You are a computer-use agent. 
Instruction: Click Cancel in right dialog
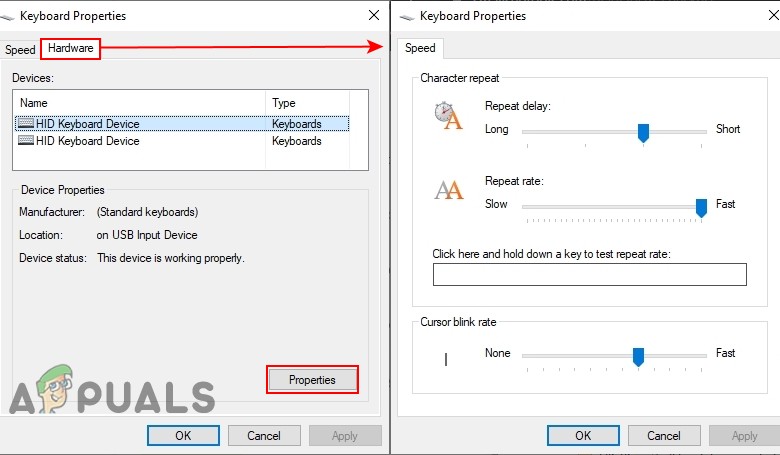click(664, 436)
